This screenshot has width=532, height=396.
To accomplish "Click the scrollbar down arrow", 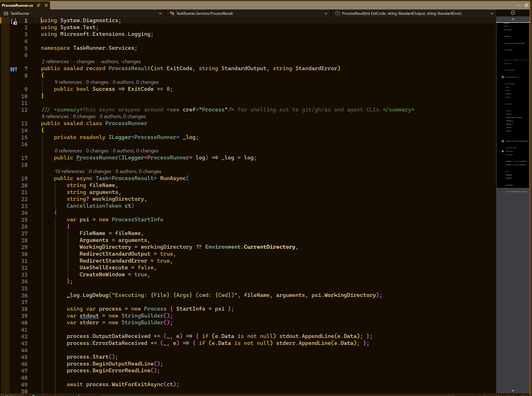I will (x=513, y=391).
